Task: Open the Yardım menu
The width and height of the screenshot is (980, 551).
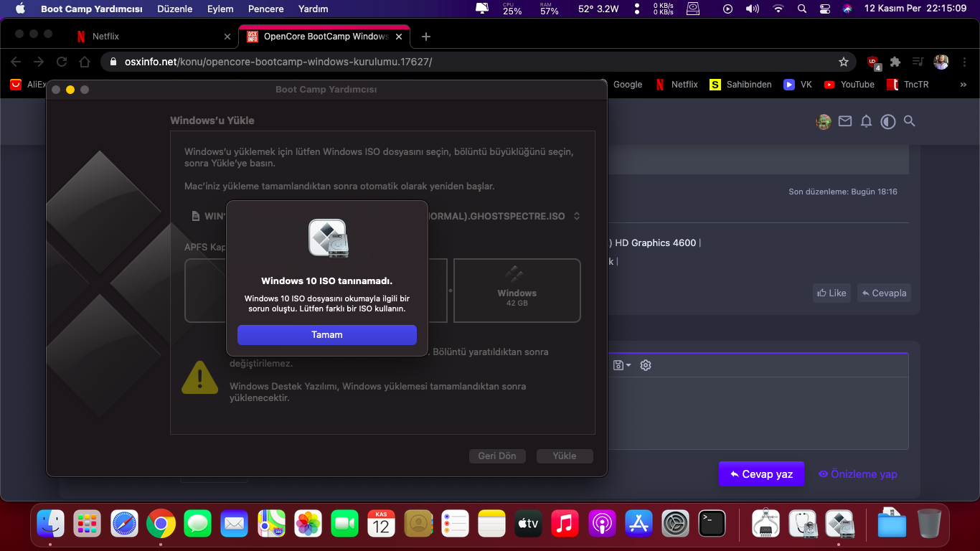Action: tap(313, 9)
